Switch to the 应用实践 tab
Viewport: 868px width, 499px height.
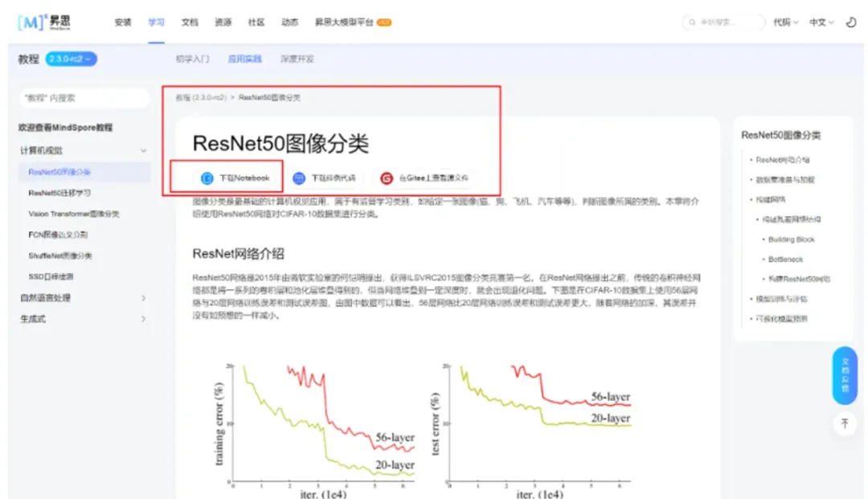[244, 59]
